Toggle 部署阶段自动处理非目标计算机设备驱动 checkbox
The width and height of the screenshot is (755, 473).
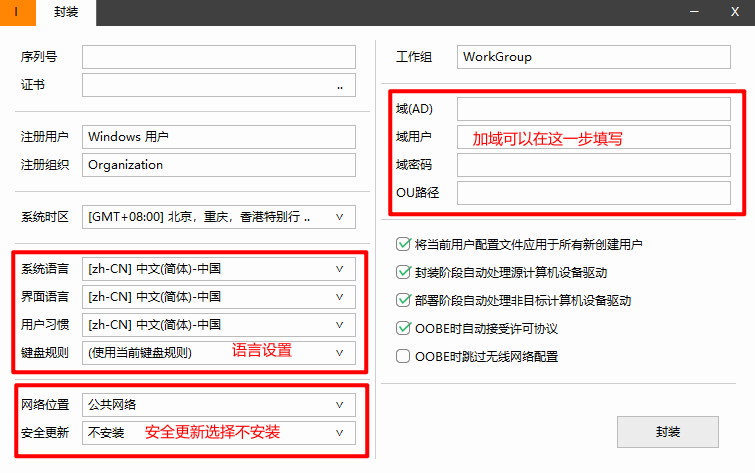(x=404, y=300)
